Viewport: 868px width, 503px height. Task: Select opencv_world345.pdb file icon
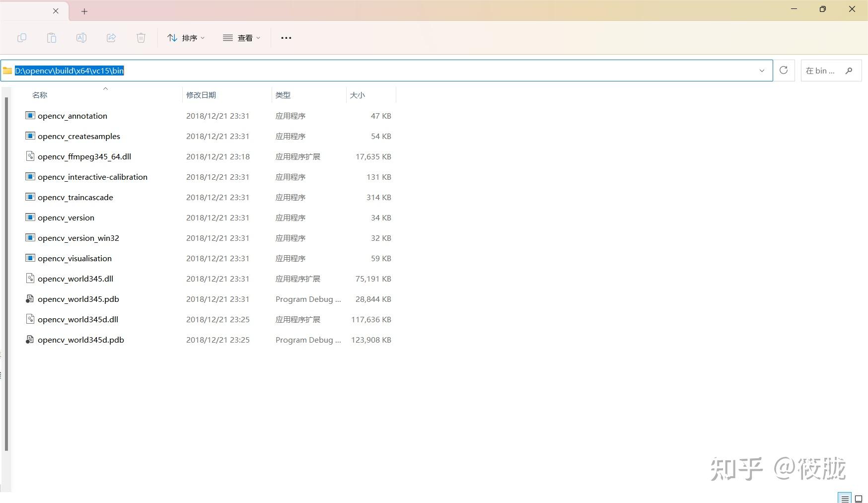[30, 298]
